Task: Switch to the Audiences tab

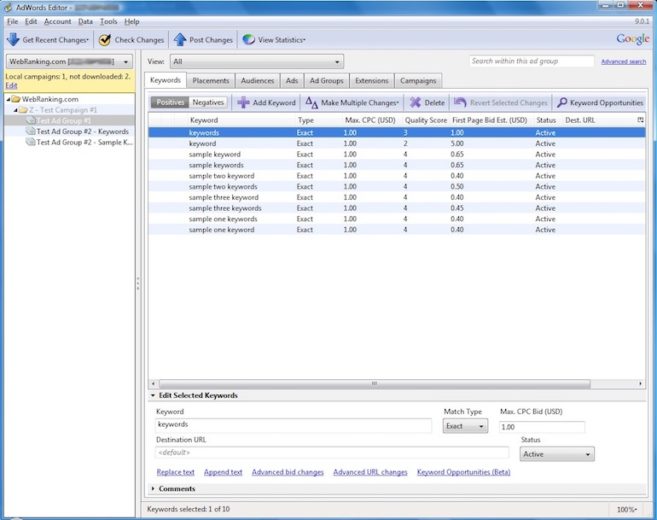Action: 257,80
